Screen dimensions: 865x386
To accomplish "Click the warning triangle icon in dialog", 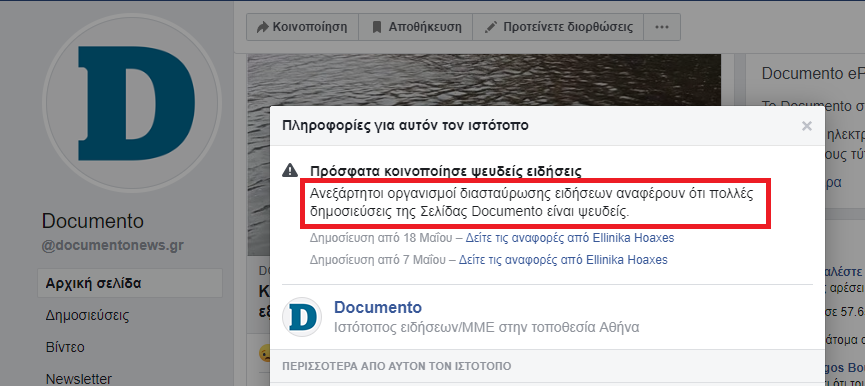I will click(290, 170).
